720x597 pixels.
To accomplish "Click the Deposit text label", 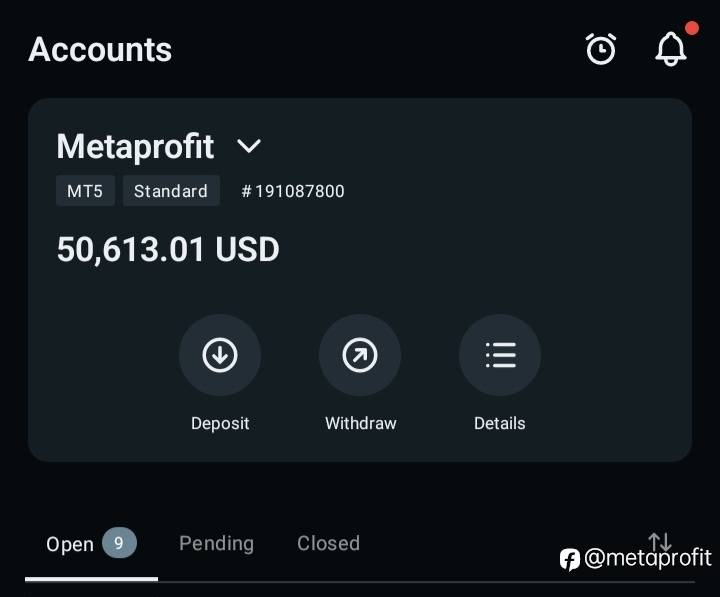I will (x=220, y=423).
